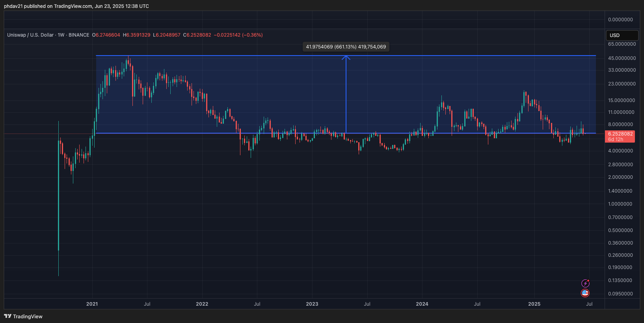
Task: Click the 0.2600000 price axis label
Action: point(621,255)
